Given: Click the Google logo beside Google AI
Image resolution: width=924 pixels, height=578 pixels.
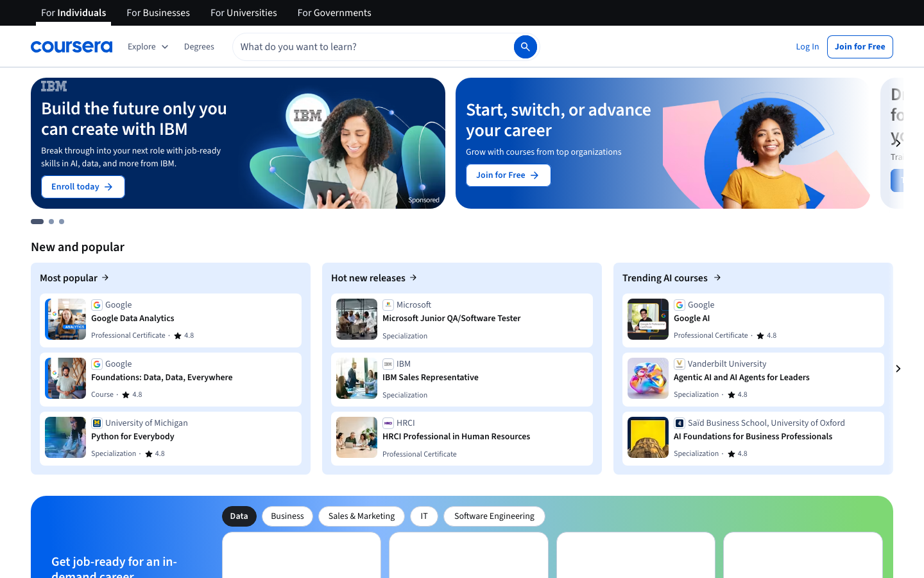Looking at the screenshot, I should tap(680, 305).
